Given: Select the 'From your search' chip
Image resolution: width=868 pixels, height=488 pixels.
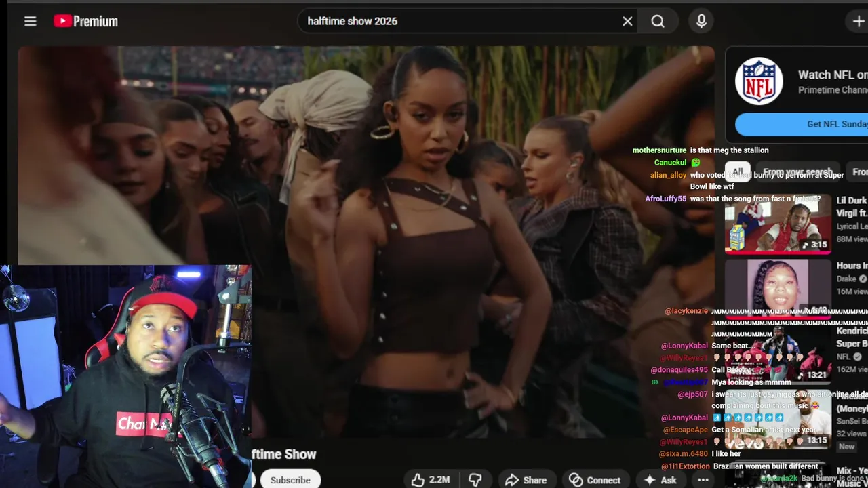Looking at the screenshot, I should point(797,172).
